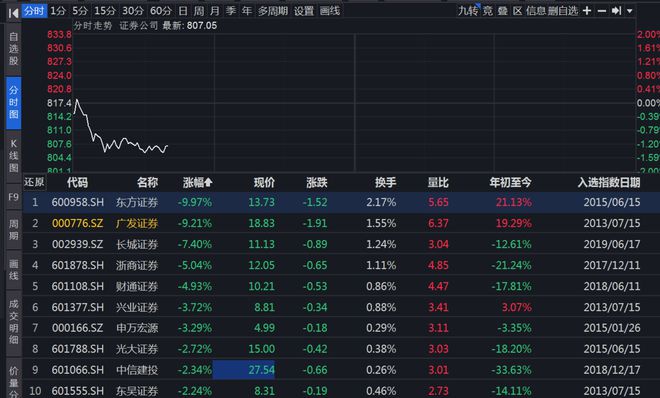The image size is (660, 398).
Task: Select 分时图 in the left sidebar
Action: coord(13,102)
